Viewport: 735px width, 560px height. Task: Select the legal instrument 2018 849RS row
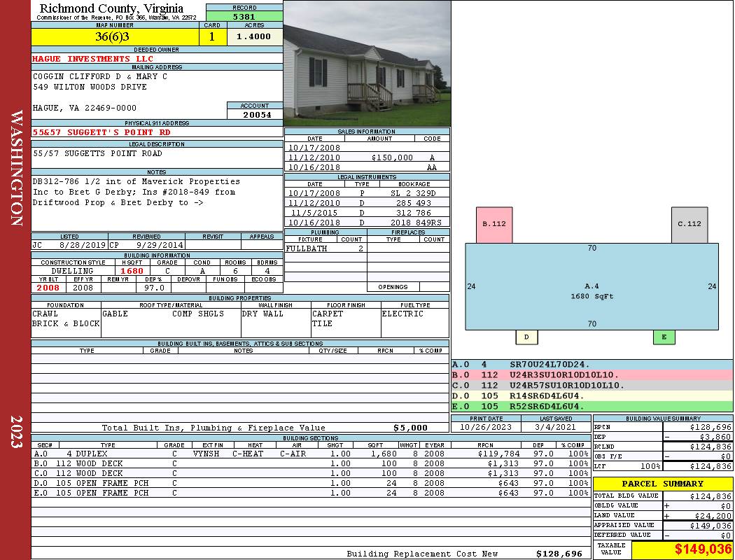[x=367, y=223]
